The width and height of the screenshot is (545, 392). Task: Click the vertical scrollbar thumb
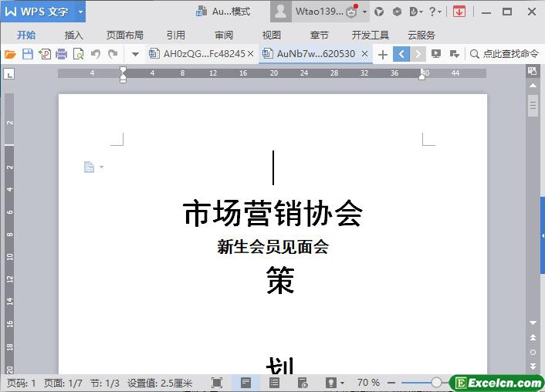pos(533,105)
